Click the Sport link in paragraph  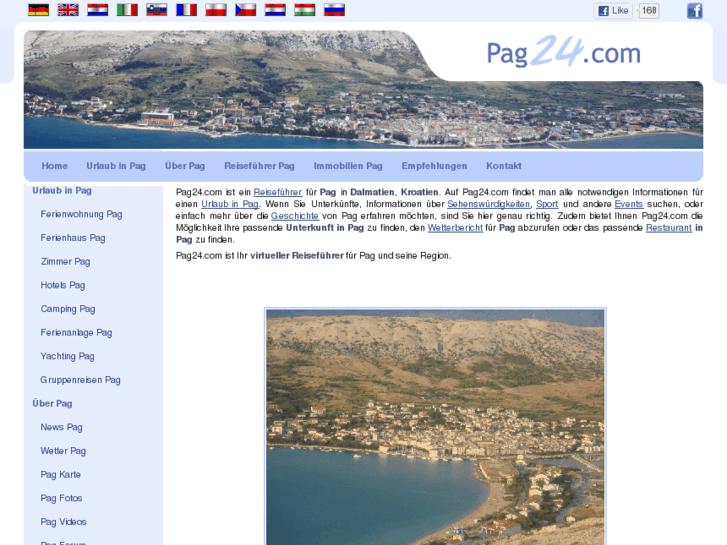click(547, 204)
